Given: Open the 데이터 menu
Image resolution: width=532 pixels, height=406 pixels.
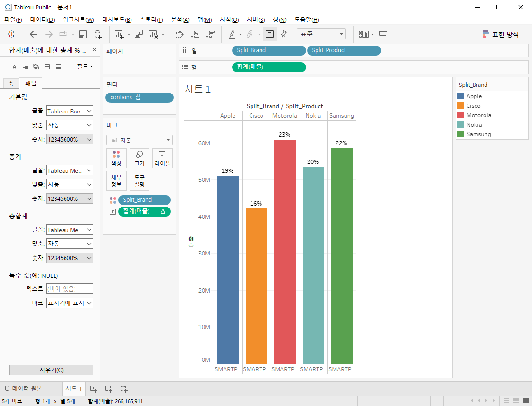Looking at the screenshot, I should point(42,19).
